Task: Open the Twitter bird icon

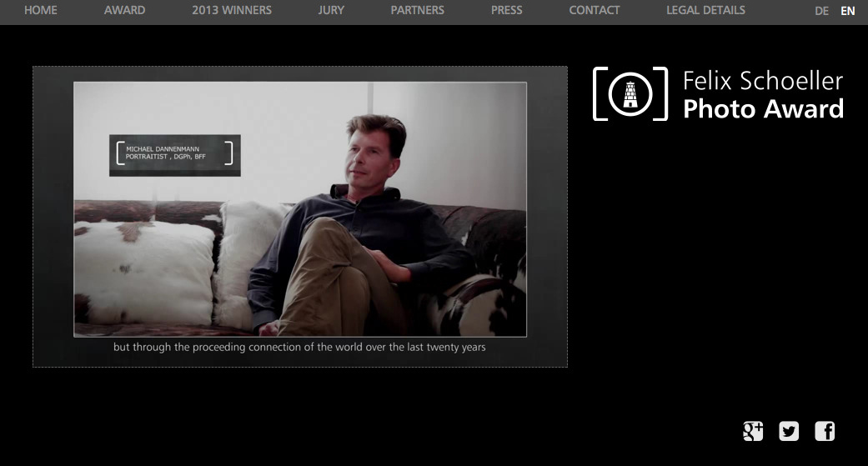Action: click(789, 431)
